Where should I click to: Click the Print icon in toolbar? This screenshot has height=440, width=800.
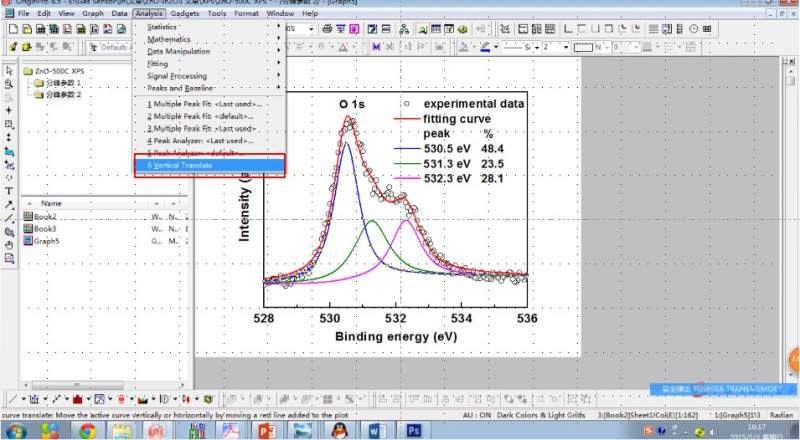[x=328, y=29]
